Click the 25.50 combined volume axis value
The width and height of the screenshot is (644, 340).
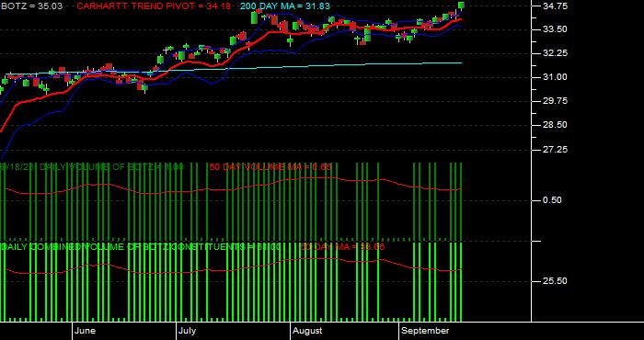(x=555, y=281)
